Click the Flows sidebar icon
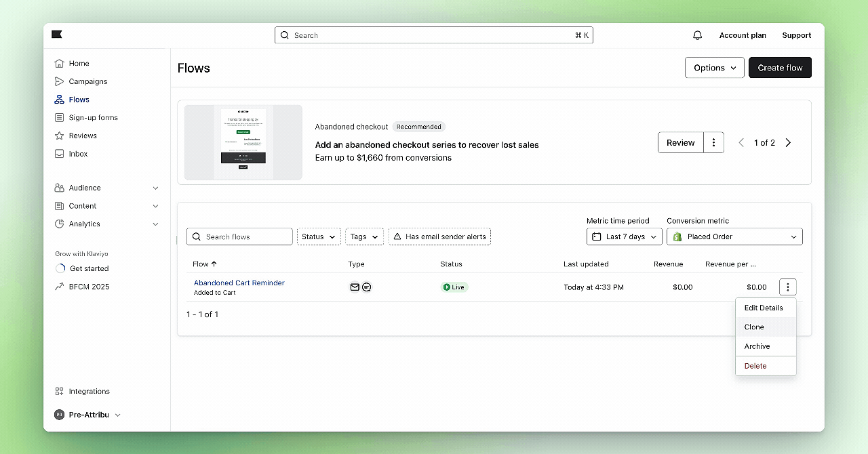This screenshot has width=868, height=454. coord(60,100)
